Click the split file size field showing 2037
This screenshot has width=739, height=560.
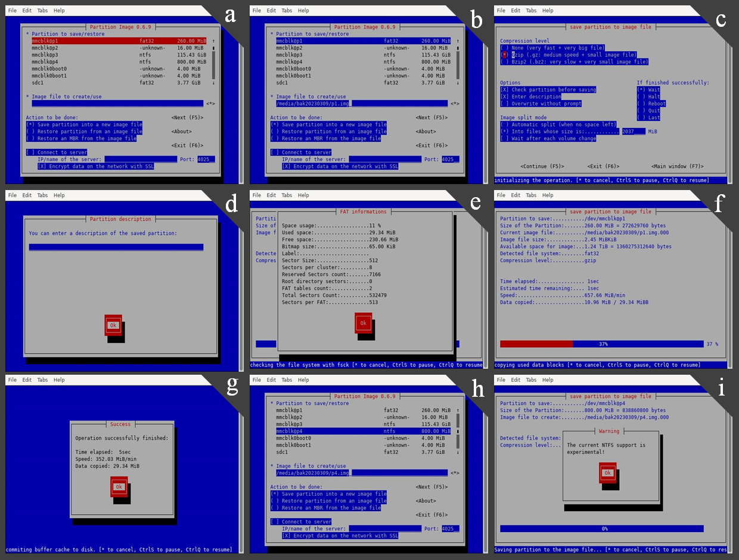click(633, 132)
